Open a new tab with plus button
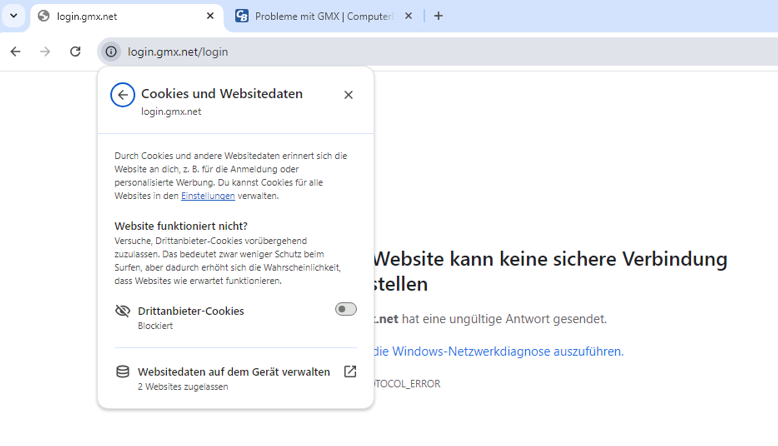This screenshot has width=778, height=446. tap(438, 16)
